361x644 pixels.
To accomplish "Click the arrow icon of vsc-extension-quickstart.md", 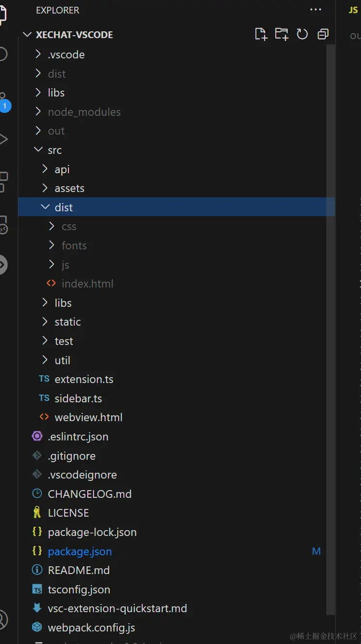I will tap(37, 608).
